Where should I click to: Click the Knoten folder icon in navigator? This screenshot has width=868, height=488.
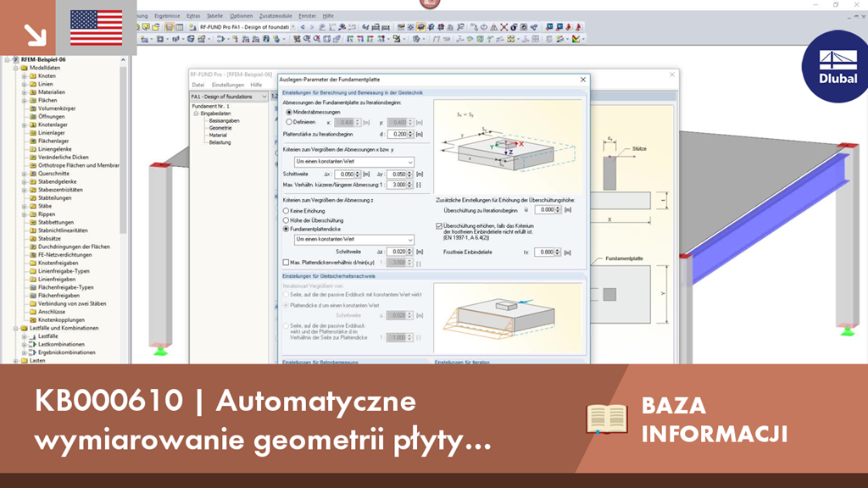(x=33, y=75)
